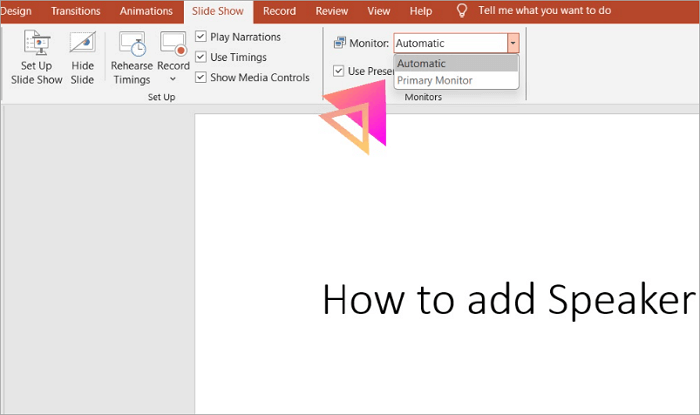Switch to the Design tab
The image size is (700, 415).
coord(16,11)
